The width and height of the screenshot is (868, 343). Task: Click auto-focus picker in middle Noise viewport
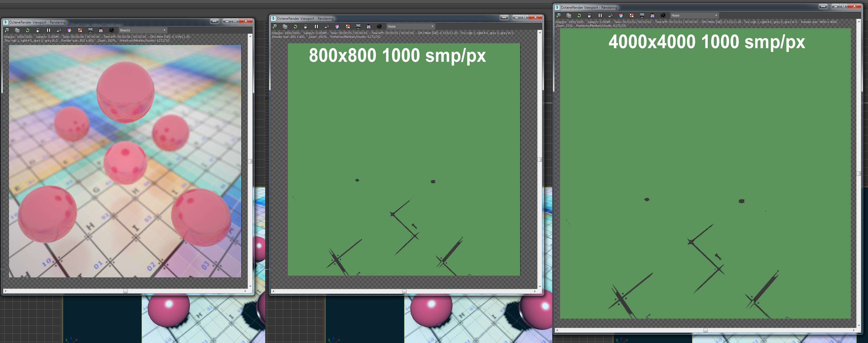pyautogui.click(x=327, y=27)
